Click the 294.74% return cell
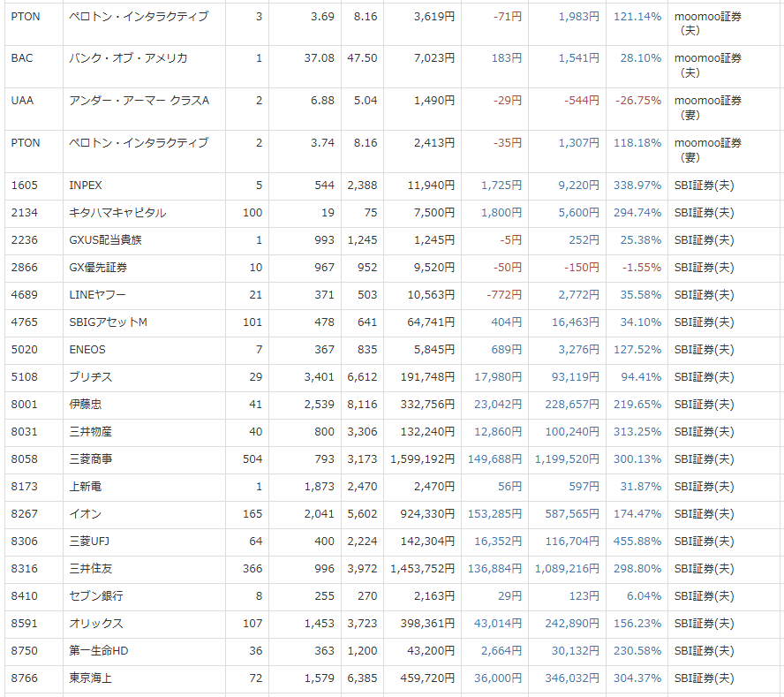 [x=637, y=213]
